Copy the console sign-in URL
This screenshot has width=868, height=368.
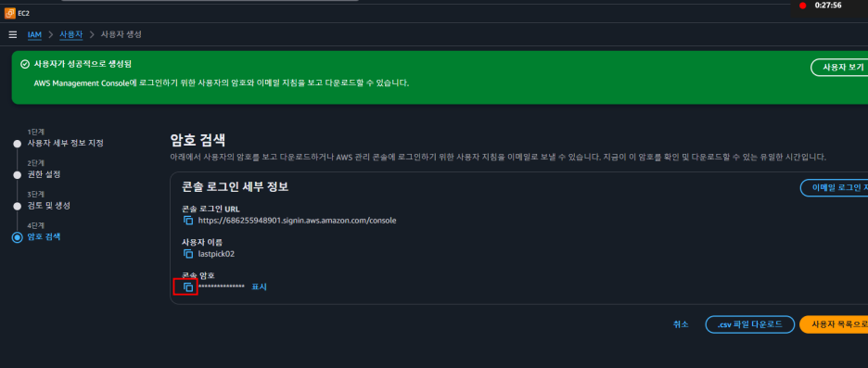188,221
